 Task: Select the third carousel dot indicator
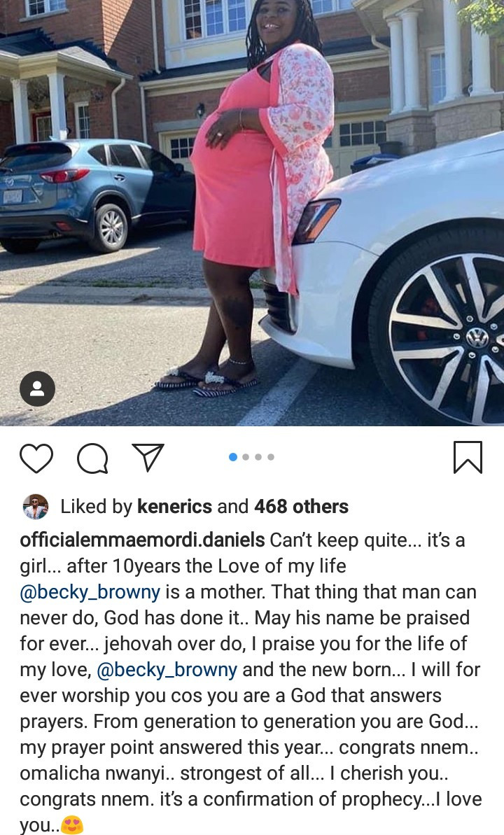pyautogui.click(x=258, y=457)
